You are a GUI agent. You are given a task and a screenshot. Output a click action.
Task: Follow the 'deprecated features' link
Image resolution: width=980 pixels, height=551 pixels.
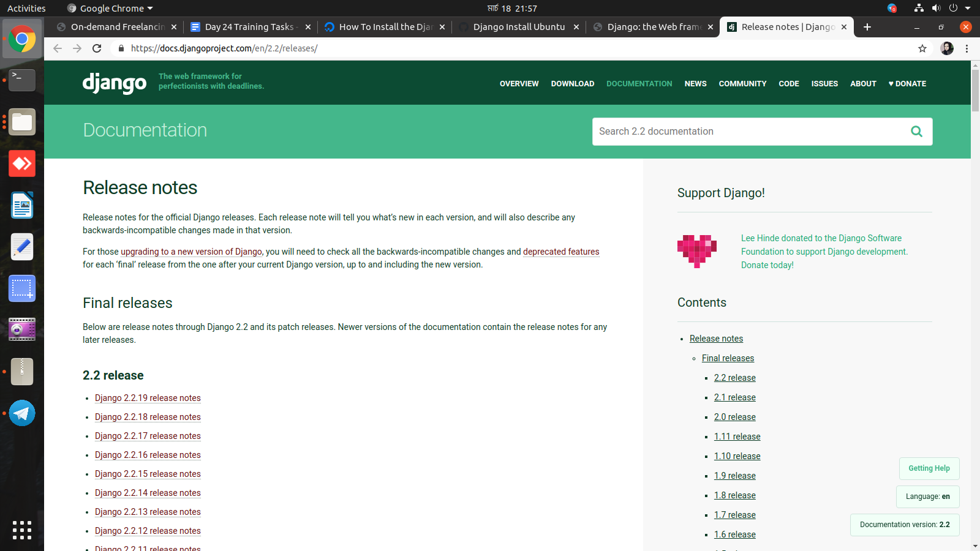click(561, 252)
